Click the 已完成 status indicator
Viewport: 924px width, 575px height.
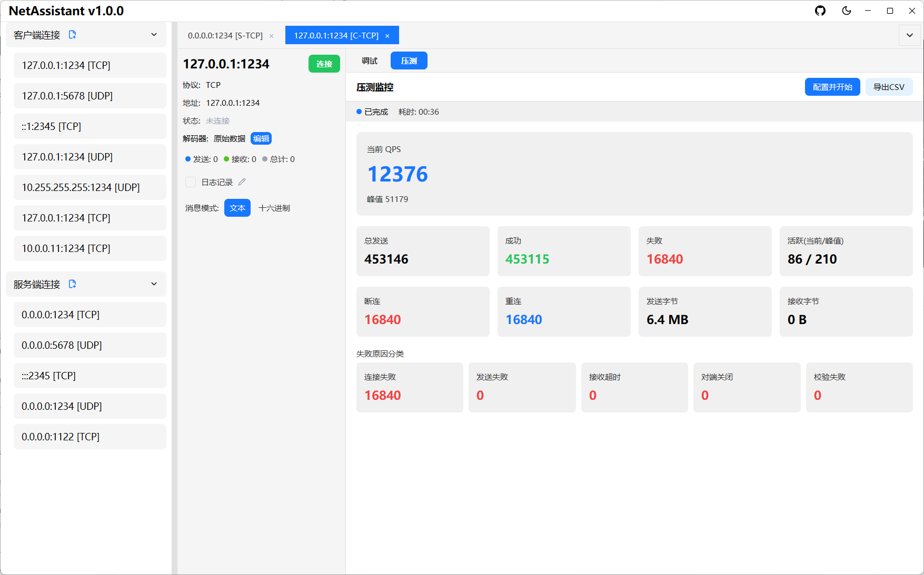coord(372,112)
